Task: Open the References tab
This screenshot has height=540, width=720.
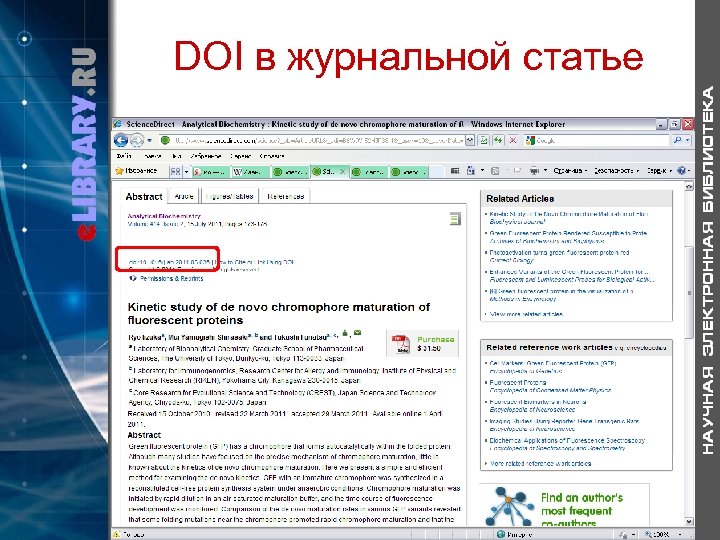Action: [x=285, y=196]
